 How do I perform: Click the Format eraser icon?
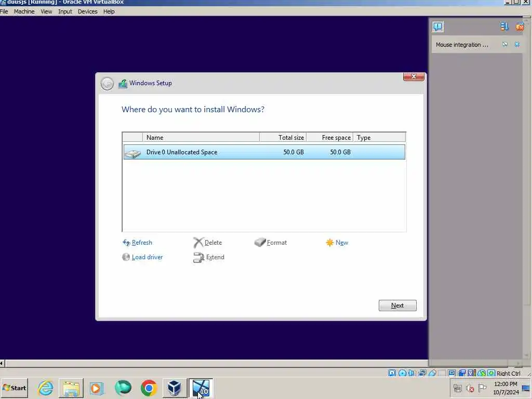pyautogui.click(x=260, y=242)
